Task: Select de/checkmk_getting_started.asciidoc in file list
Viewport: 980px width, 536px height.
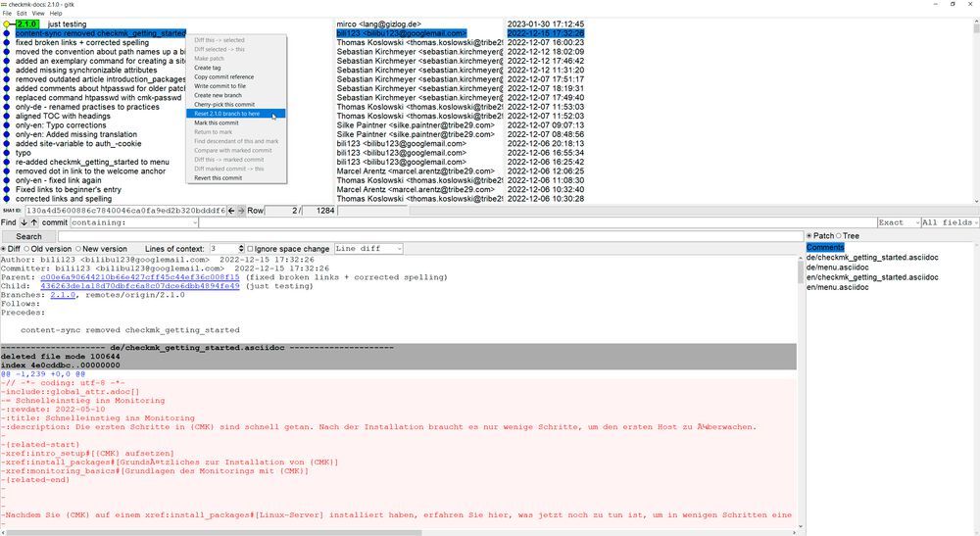Action: (x=872, y=258)
